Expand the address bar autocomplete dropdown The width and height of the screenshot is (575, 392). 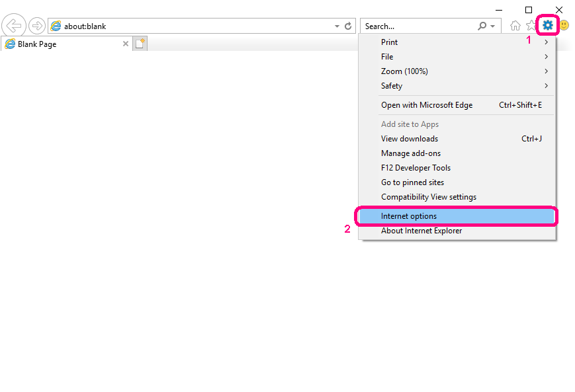click(x=337, y=26)
